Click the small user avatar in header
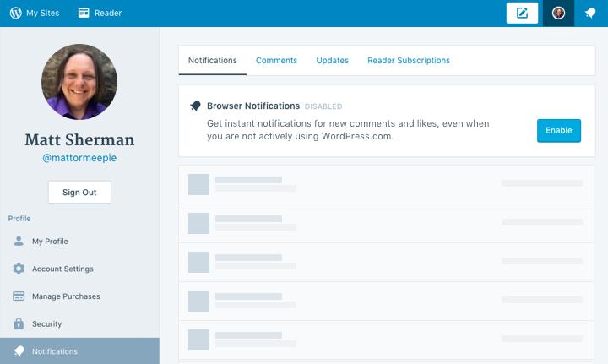 [x=558, y=14]
